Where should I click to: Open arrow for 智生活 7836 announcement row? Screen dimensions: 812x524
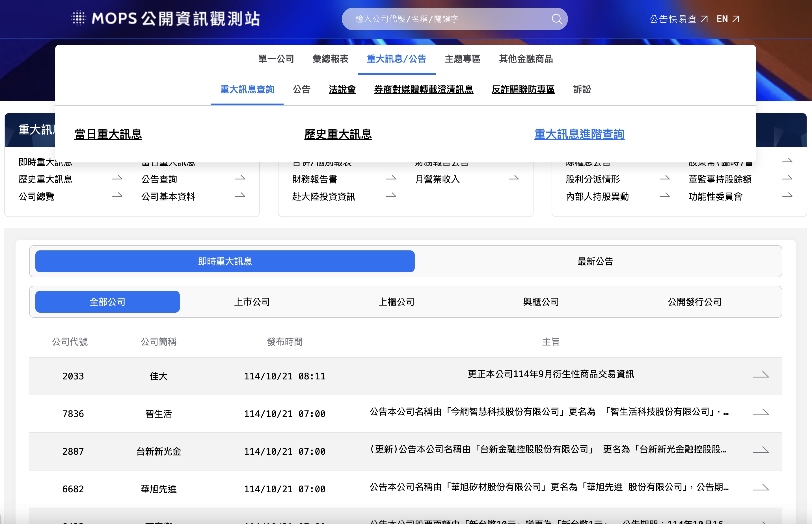coord(760,413)
